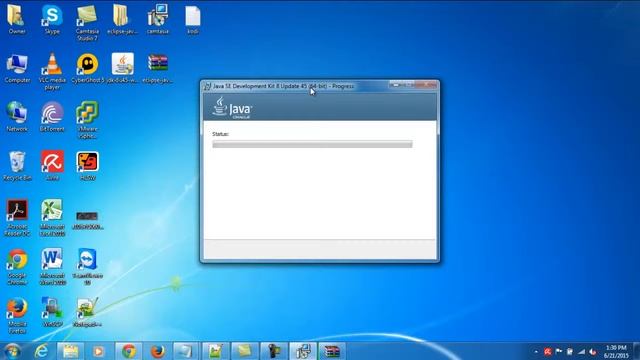Open the orange icon beside Avira
The image size is (640, 360).
87,166
